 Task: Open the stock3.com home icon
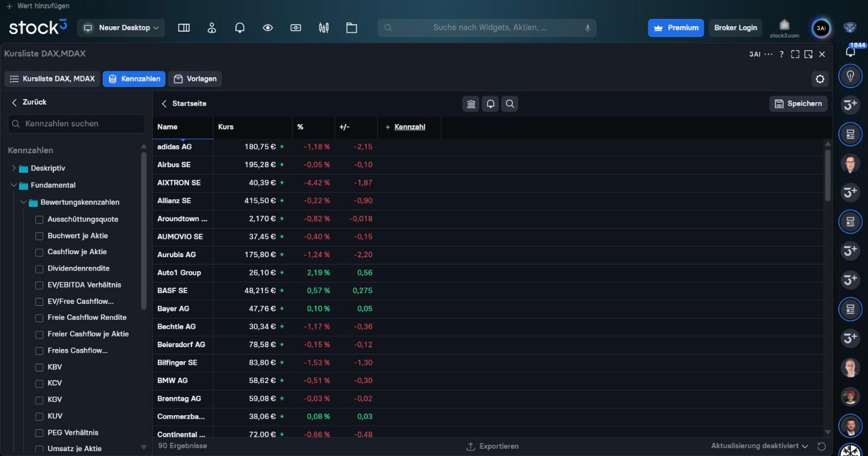tap(784, 27)
